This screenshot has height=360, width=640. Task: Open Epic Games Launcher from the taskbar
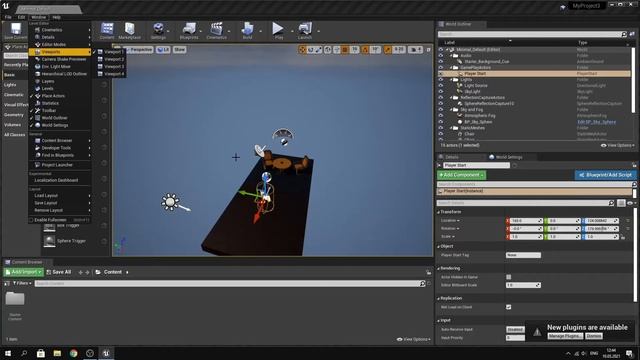click(90, 353)
